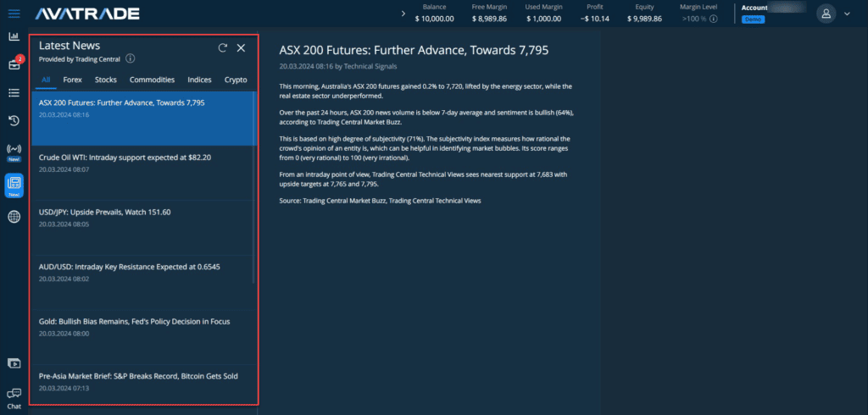Click the news list scrollbar
868x415 pixels.
(254, 188)
